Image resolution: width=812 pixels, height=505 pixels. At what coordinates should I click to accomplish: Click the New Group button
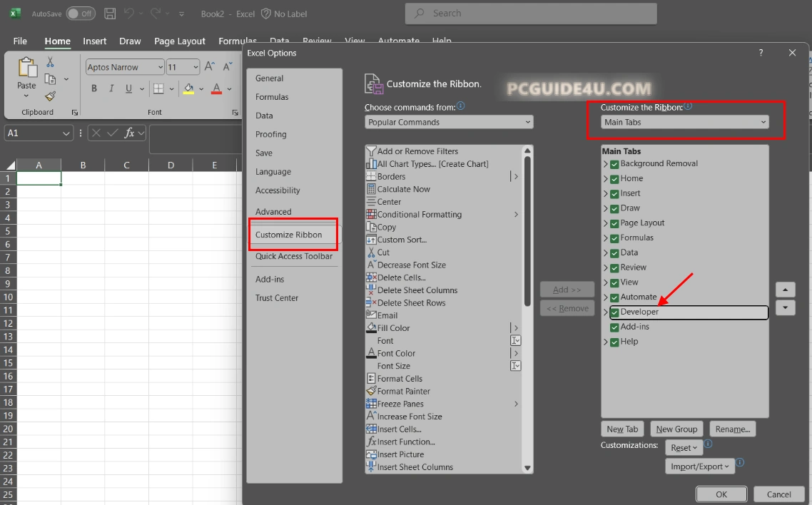click(x=676, y=429)
